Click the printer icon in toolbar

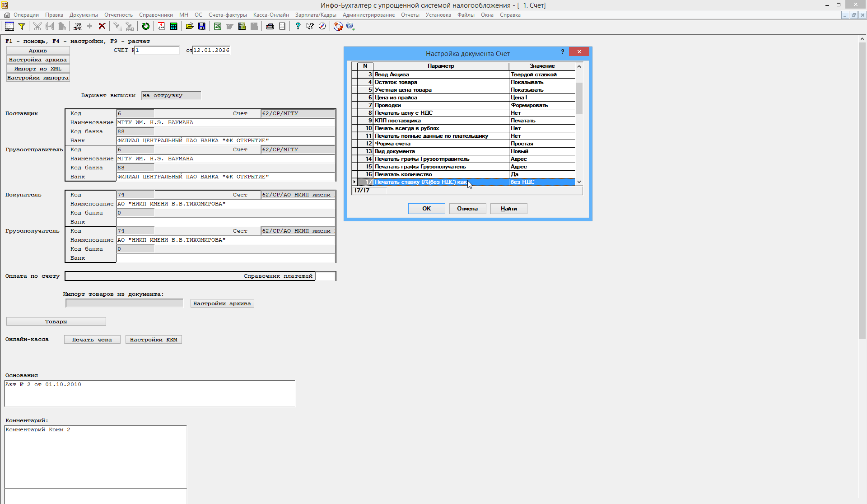[270, 26]
